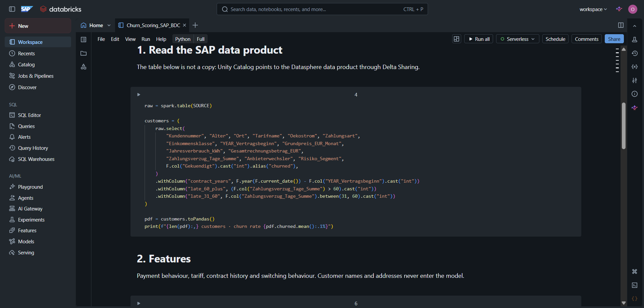Open the Help menu
The height and width of the screenshot is (308, 644).
[161, 39]
